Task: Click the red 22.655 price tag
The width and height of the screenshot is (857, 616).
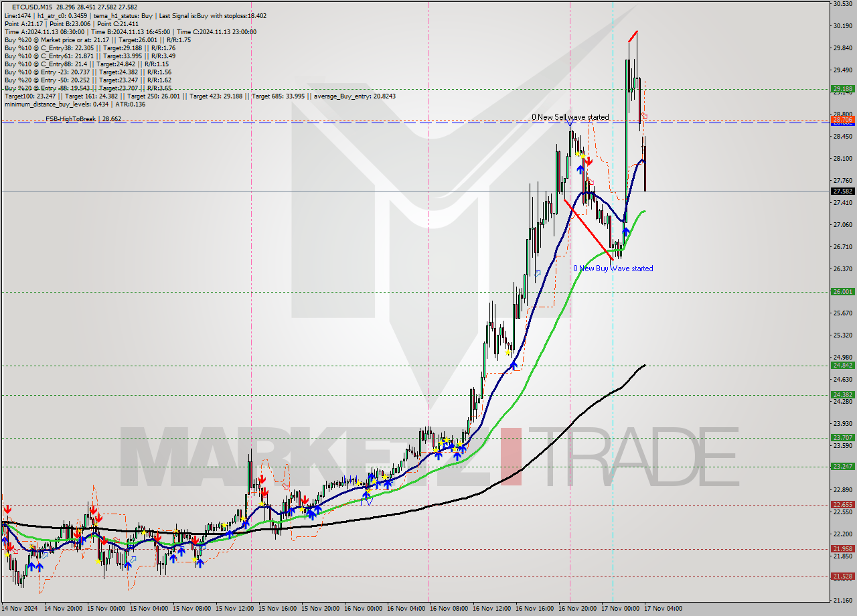Action: [x=842, y=504]
